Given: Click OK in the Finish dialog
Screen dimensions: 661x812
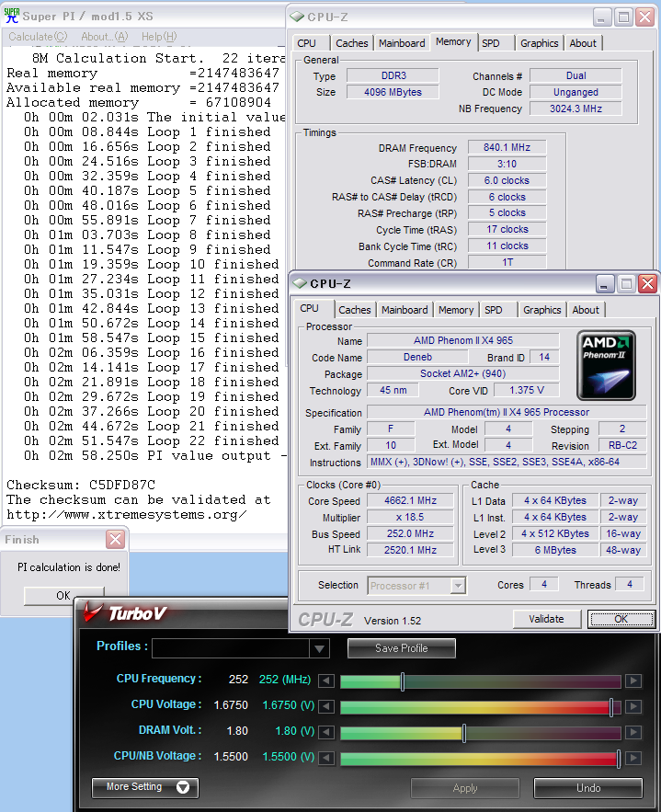Looking at the screenshot, I should (63, 595).
